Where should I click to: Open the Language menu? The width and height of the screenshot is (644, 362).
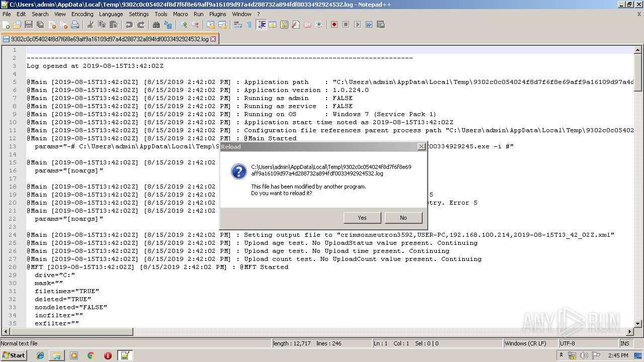[x=111, y=14]
